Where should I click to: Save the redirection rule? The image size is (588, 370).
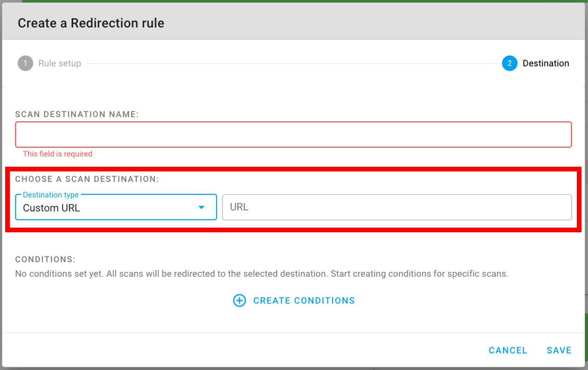(x=559, y=350)
